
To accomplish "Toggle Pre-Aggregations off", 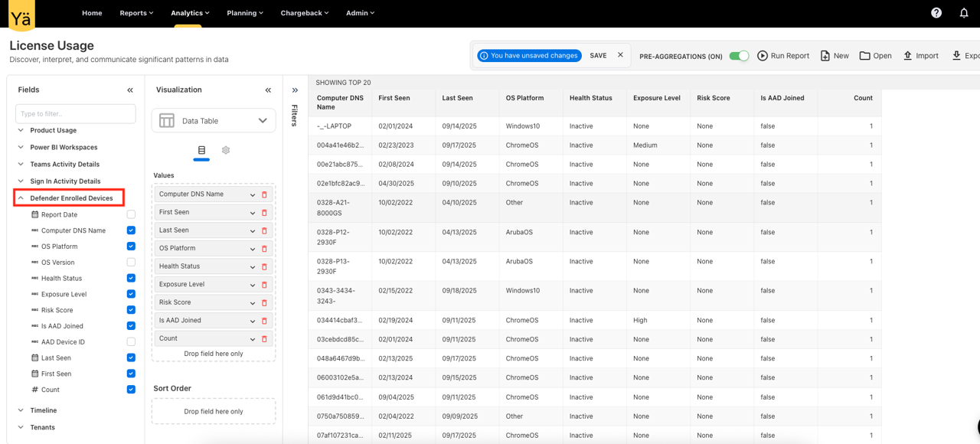I will 739,56.
